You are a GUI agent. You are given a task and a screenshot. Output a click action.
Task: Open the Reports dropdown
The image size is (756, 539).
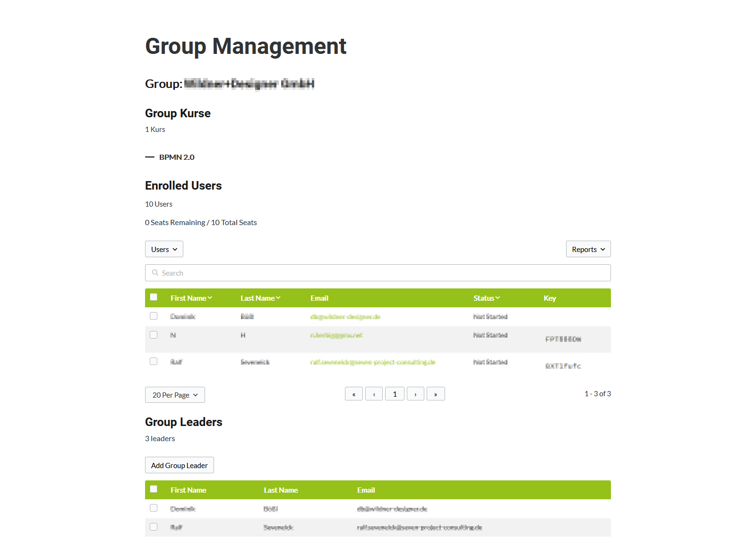tap(588, 249)
